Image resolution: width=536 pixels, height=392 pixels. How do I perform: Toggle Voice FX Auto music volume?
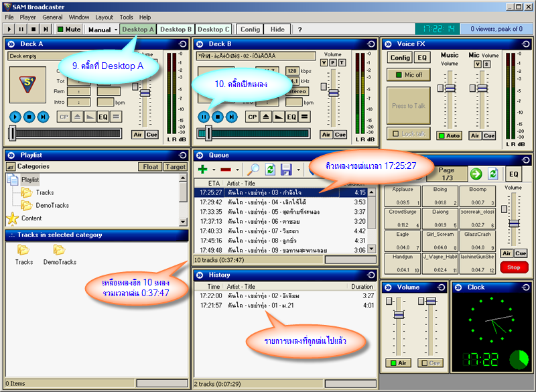[449, 135]
